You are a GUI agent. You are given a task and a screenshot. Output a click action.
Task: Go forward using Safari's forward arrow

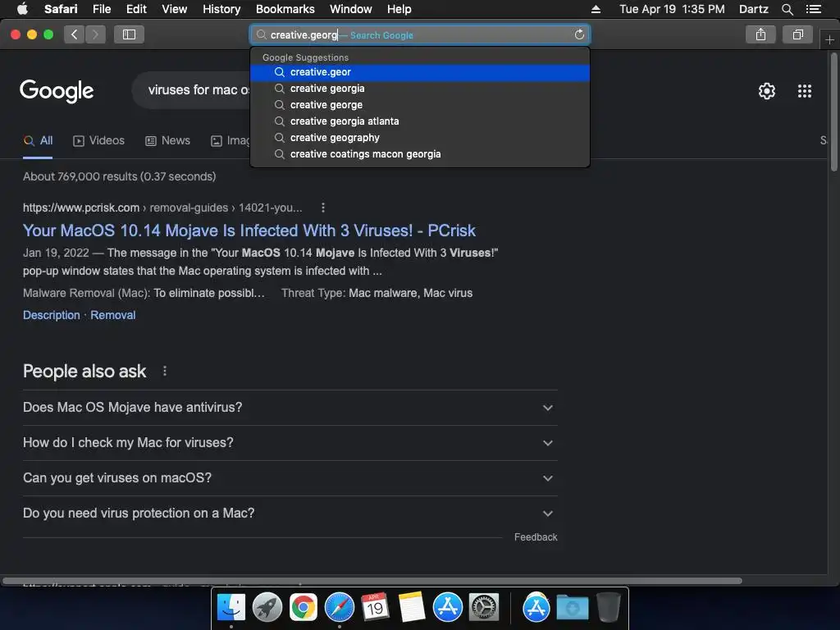[95, 34]
